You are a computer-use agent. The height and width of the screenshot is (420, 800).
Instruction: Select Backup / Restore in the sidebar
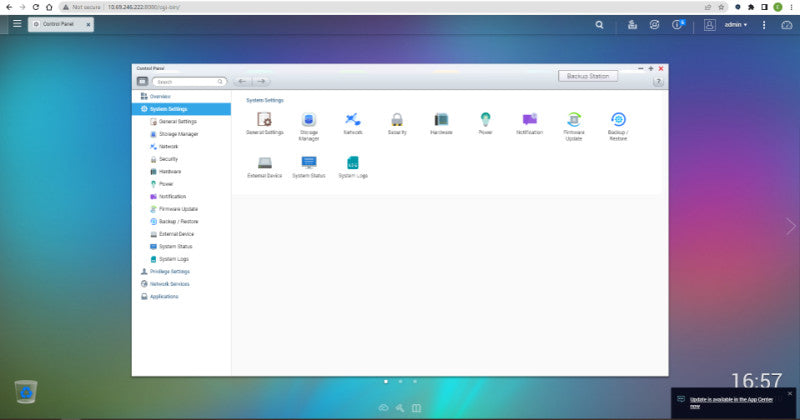point(181,221)
